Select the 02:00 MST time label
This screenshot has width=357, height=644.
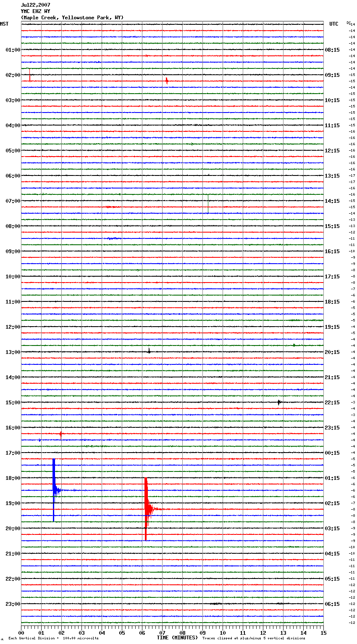point(13,75)
